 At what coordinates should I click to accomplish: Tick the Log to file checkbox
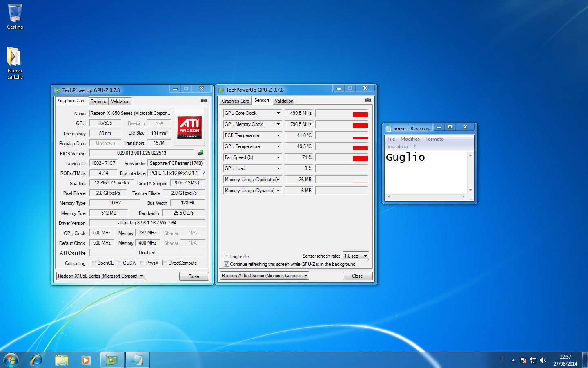[x=226, y=257]
